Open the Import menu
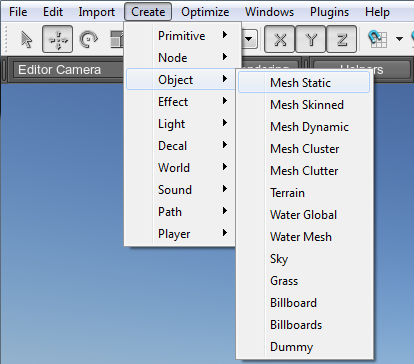This screenshot has height=364, width=414. pos(97,12)
